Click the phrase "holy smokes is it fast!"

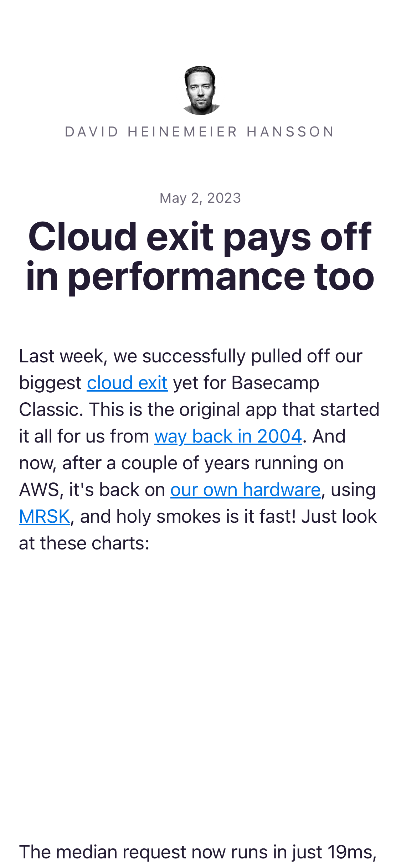[x=206, y=517]
